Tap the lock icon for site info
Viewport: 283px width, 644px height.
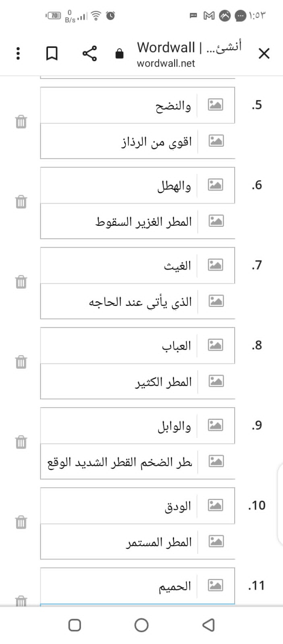(119, 53)
